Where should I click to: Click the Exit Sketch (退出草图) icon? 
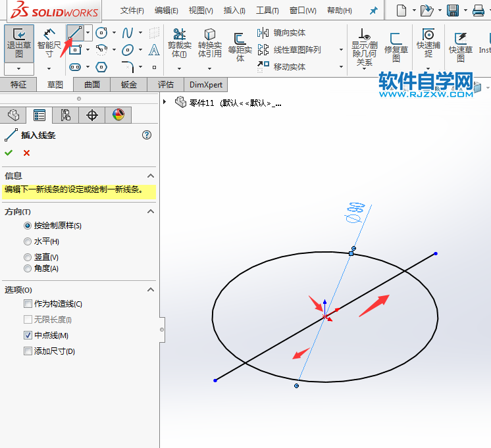(19, 42)
